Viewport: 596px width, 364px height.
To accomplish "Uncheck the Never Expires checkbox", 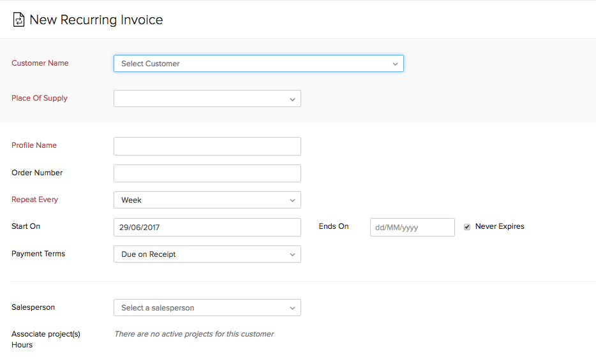I will (x=467, y=227).
